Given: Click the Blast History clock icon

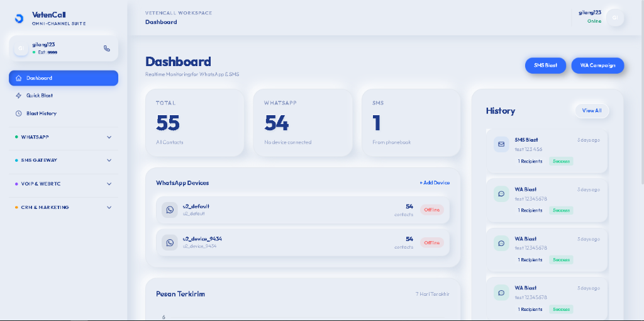Looking at the screenshot, I should [x=18, y=113].
